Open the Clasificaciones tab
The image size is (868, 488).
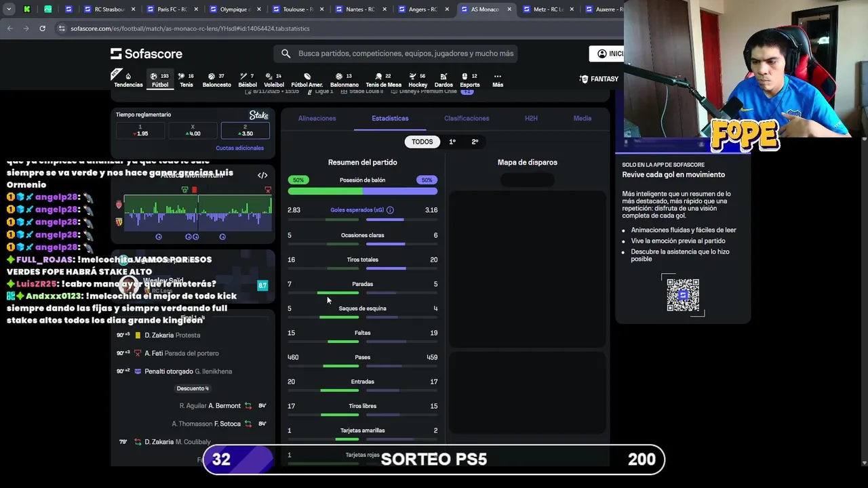pos(467,119)
